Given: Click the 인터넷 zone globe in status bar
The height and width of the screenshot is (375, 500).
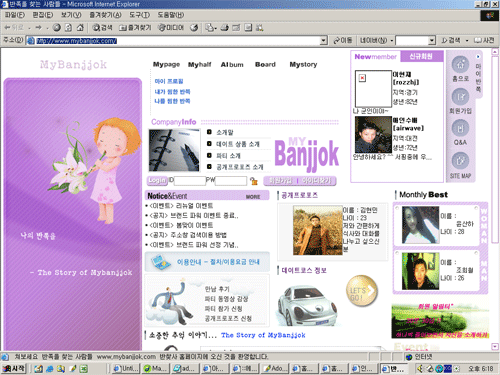Looking at the screenshot, I should 409,357.
